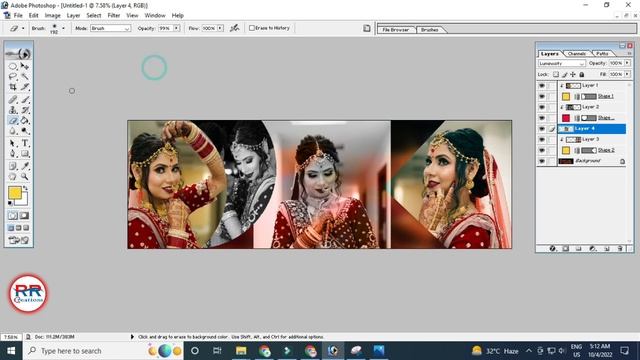The image size is (640, 360).
Task: Select the Eyedropper tool
Action: pos(24,166)
